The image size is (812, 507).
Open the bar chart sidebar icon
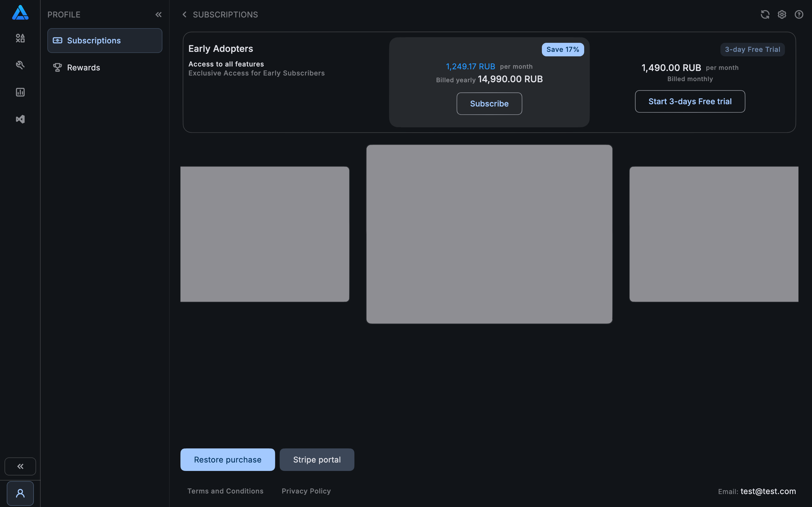(x=20, y=92)
